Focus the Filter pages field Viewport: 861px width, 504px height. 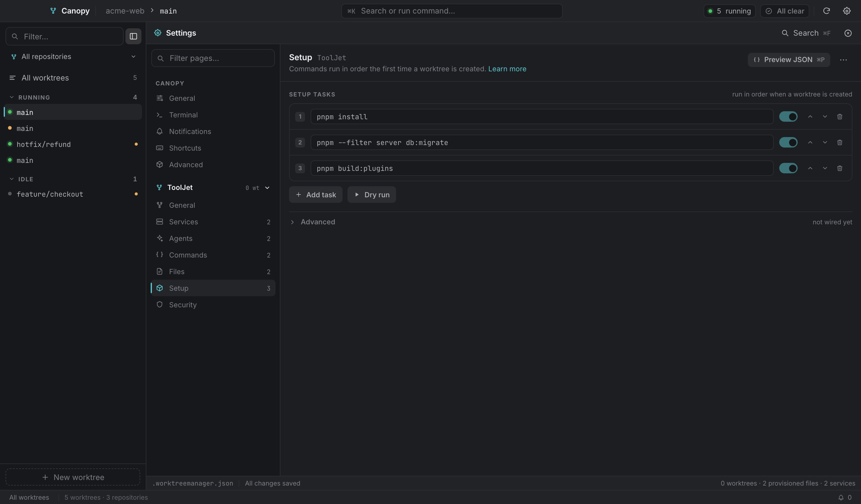pyautogui.click(x=213, y=58)
